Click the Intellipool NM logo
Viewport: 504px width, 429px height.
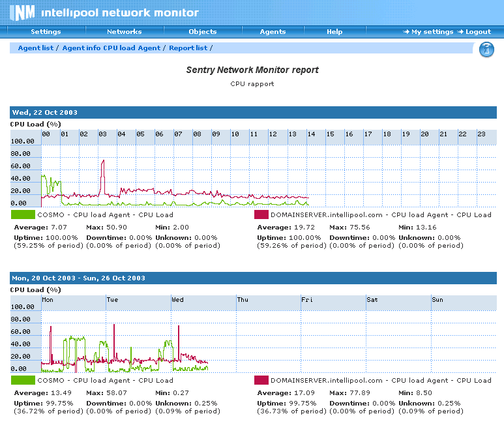(x=22, y=12)
